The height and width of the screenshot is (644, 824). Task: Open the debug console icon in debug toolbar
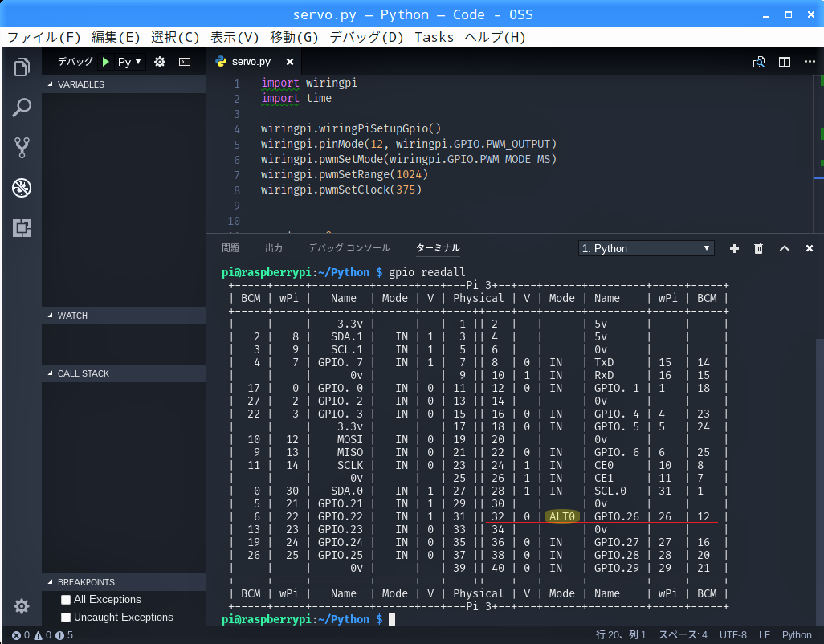[x=185, y=62]
